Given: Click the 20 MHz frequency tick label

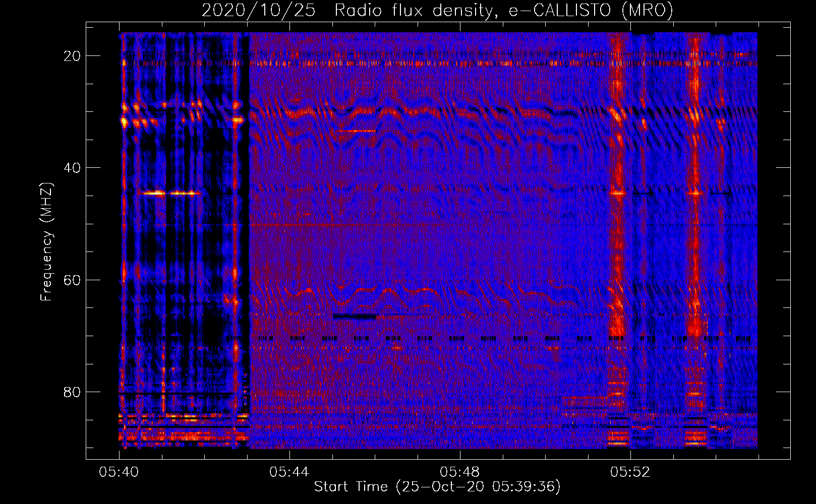Looking at the screenshot, I should [72, 56].
